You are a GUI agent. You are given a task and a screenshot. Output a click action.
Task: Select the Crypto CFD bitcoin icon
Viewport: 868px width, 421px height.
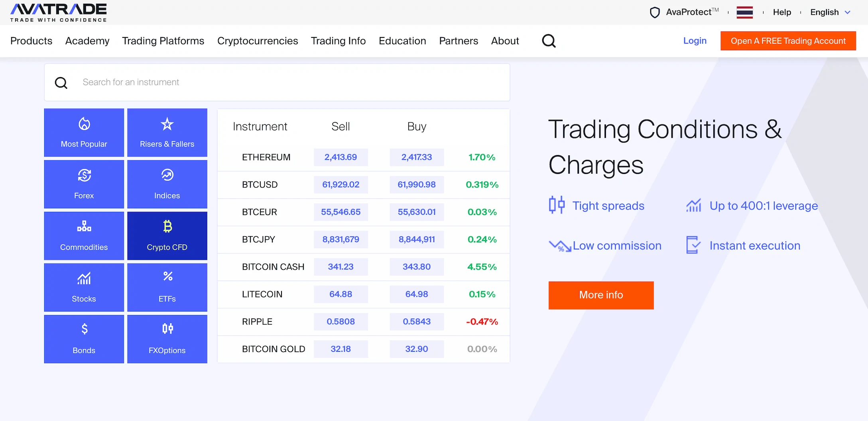(x=167, y=227)
